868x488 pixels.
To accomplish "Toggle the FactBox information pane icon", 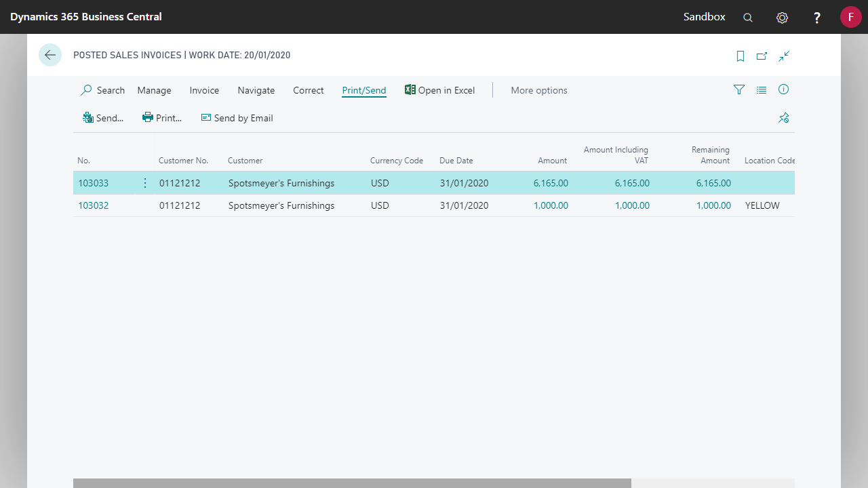I will click(783, 89).
